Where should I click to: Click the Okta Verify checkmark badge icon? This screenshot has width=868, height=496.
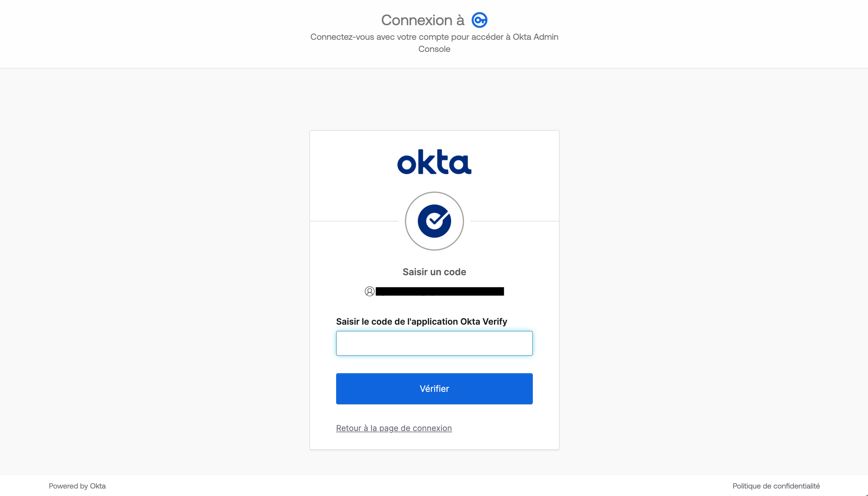pos(434,221)
